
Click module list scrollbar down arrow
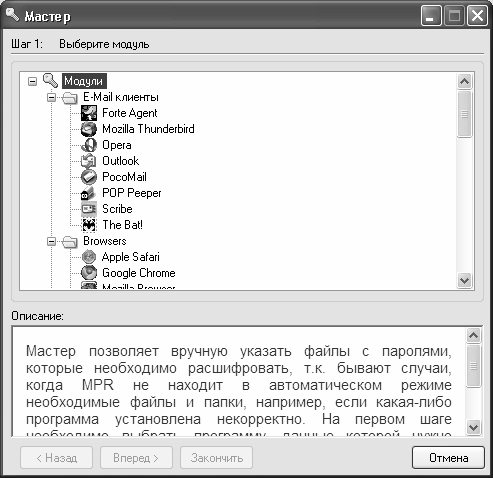(x=465, y=281)
